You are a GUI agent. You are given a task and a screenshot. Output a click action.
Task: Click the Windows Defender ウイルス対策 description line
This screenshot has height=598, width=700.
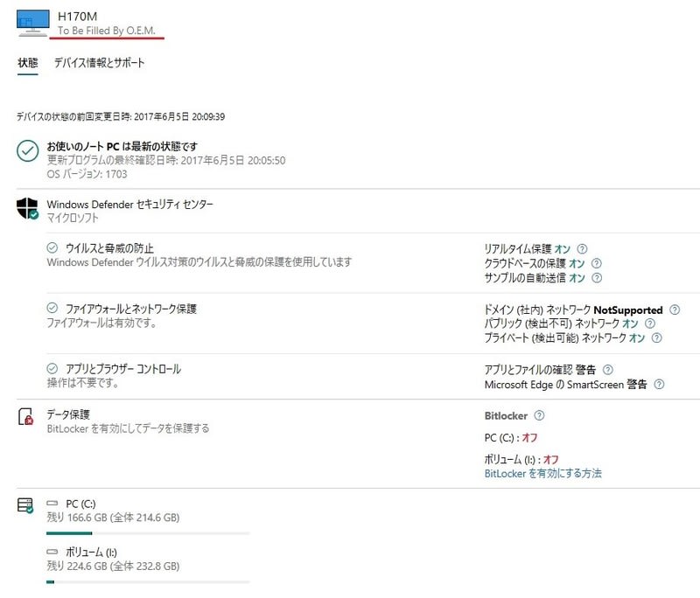coord(199,262)
